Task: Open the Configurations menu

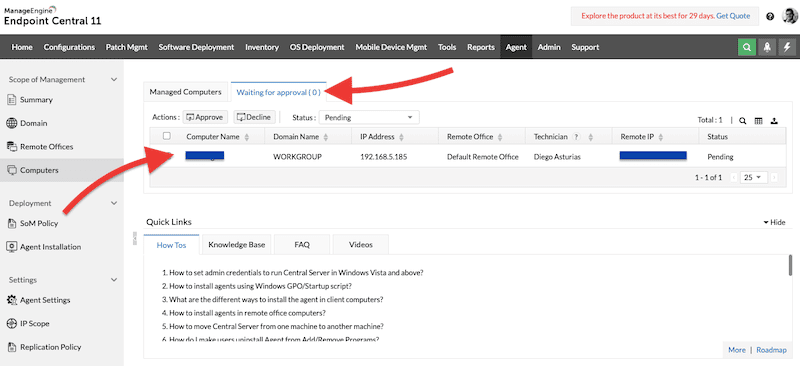Action: (69, 47)
